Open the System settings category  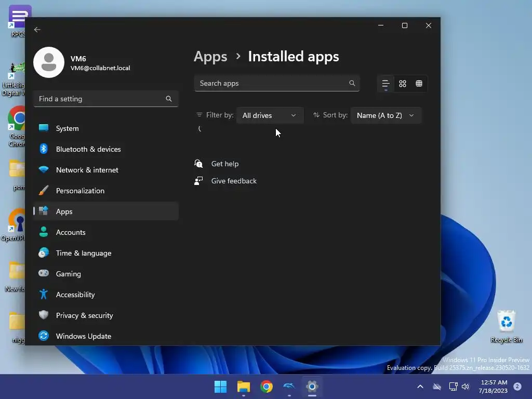(x=106, y=128)
